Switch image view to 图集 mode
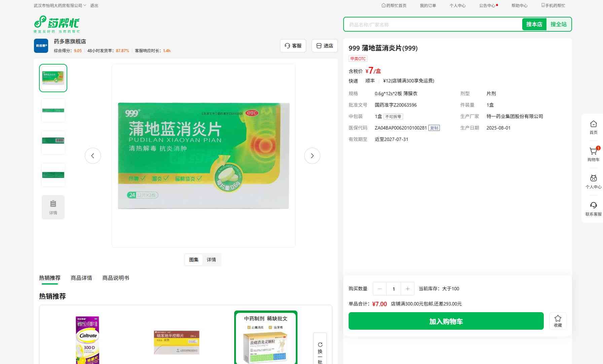 [194, 260]
